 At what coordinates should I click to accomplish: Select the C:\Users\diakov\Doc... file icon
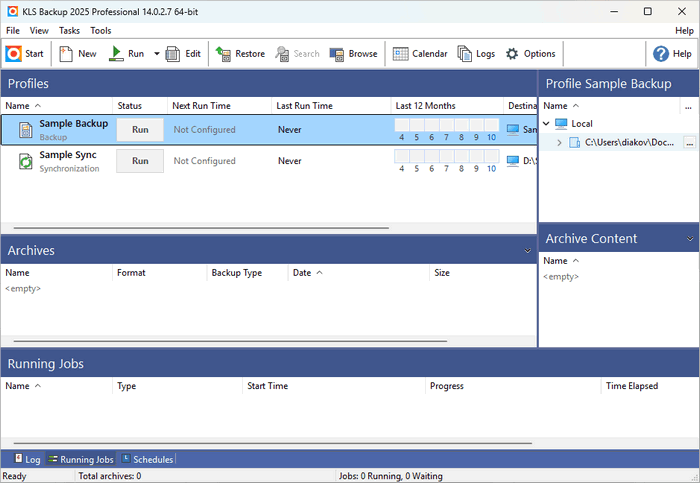click(574, 142)
